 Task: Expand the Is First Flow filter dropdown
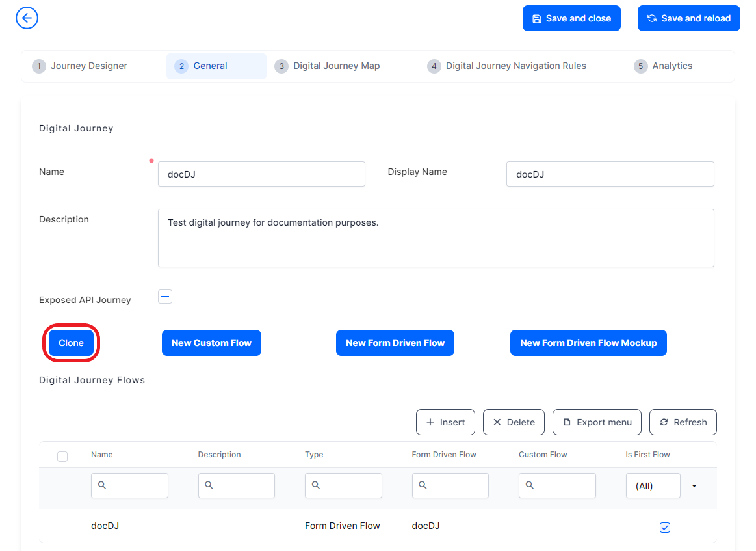coord(694,486)
